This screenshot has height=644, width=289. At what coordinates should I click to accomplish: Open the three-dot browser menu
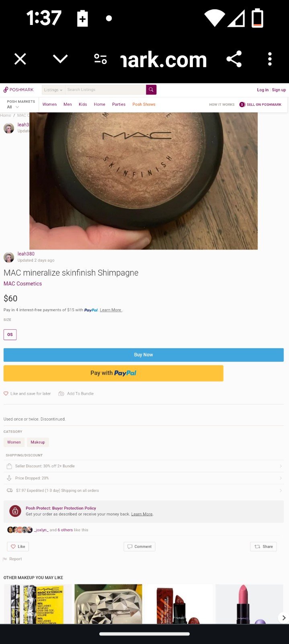270,59
